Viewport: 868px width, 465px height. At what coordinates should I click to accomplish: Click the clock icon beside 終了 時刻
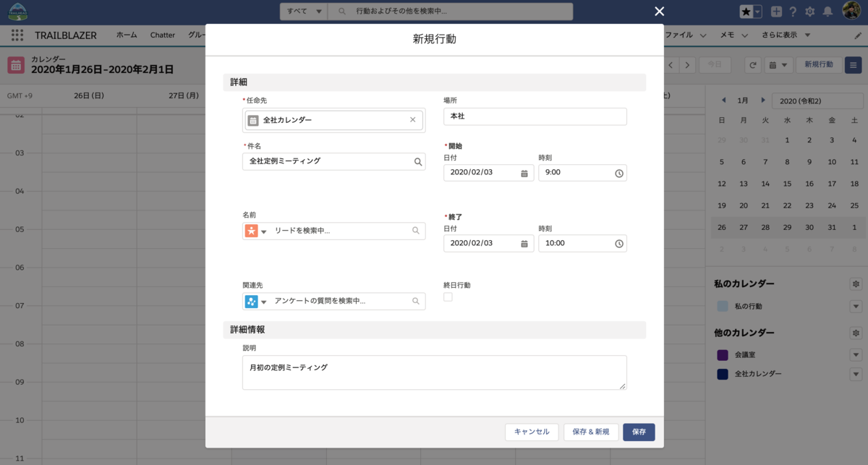point(619,243)
